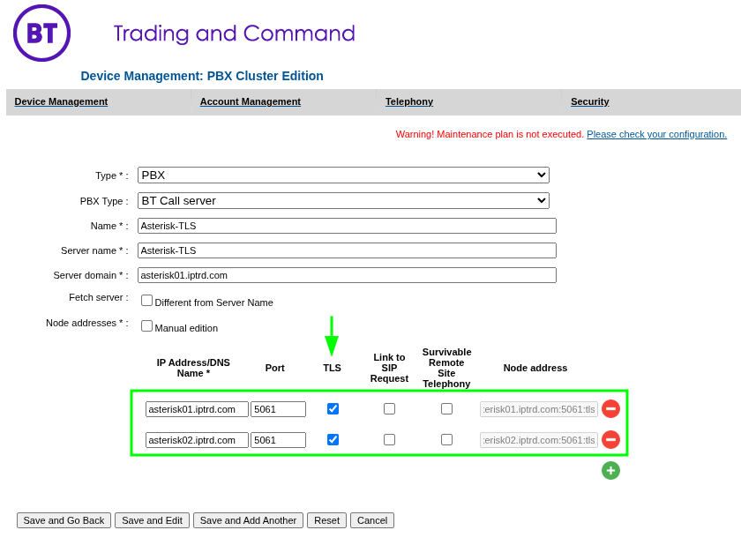Remove the asterisk02.iptrd.com node row
This screenshot has width=741, height=560.
pyautogui.click(x=610, y=439)
